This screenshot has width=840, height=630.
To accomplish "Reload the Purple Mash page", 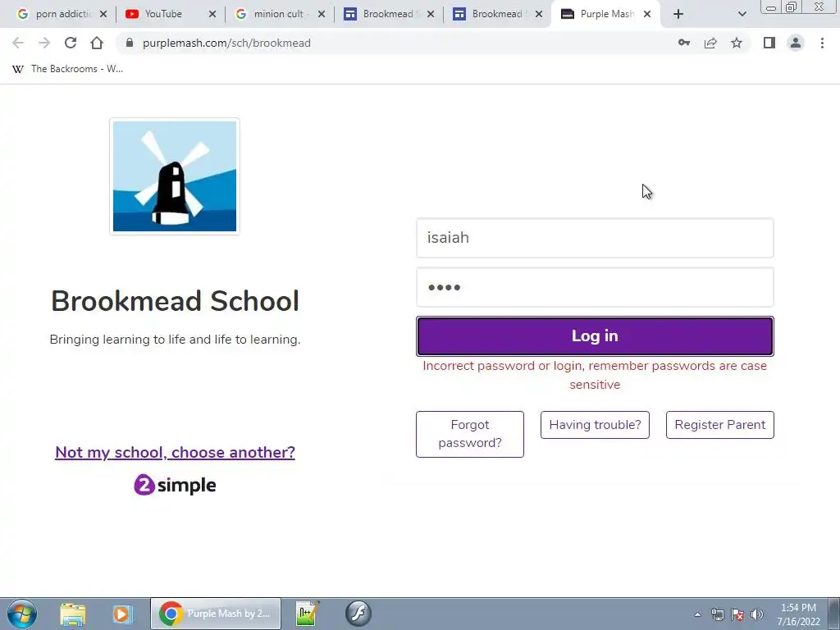I will click(x=71, y=43).
